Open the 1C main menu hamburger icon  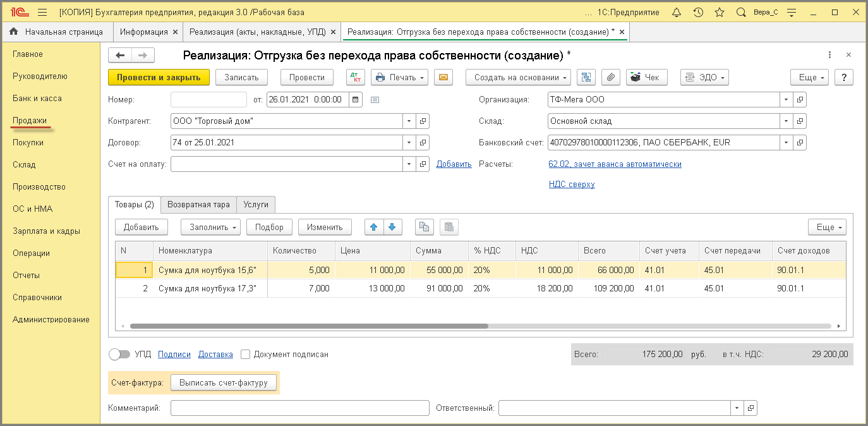point(42,13)
